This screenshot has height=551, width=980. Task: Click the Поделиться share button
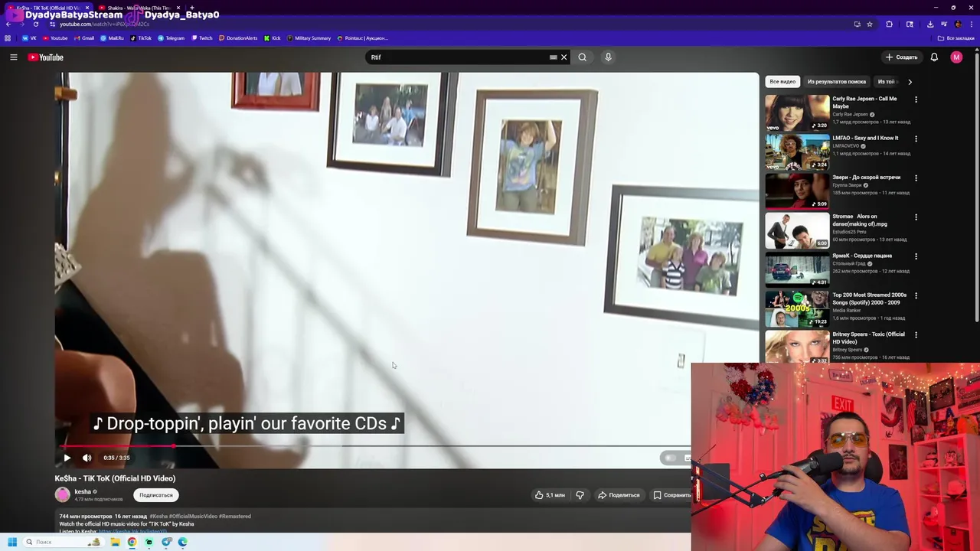pos(619,495)
